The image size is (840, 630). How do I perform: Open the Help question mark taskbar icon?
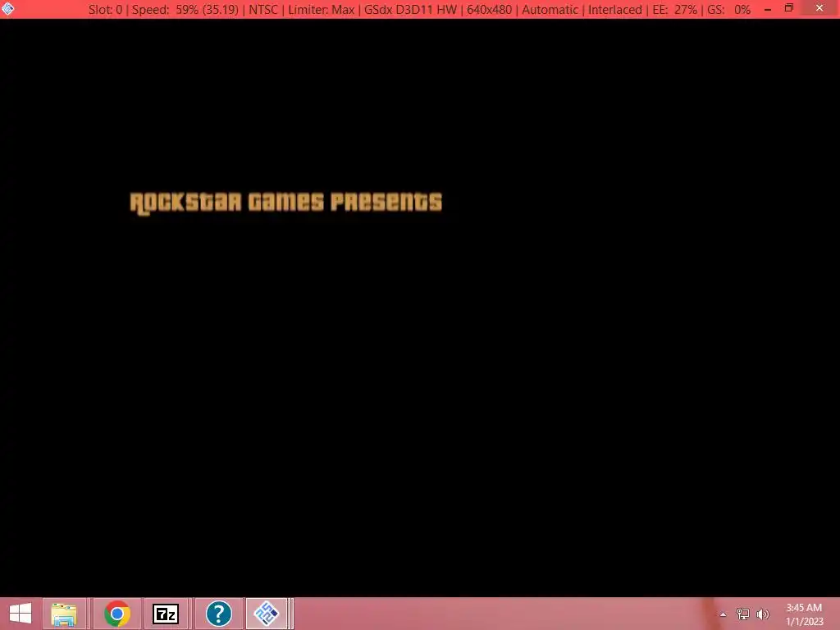(218, 614)
